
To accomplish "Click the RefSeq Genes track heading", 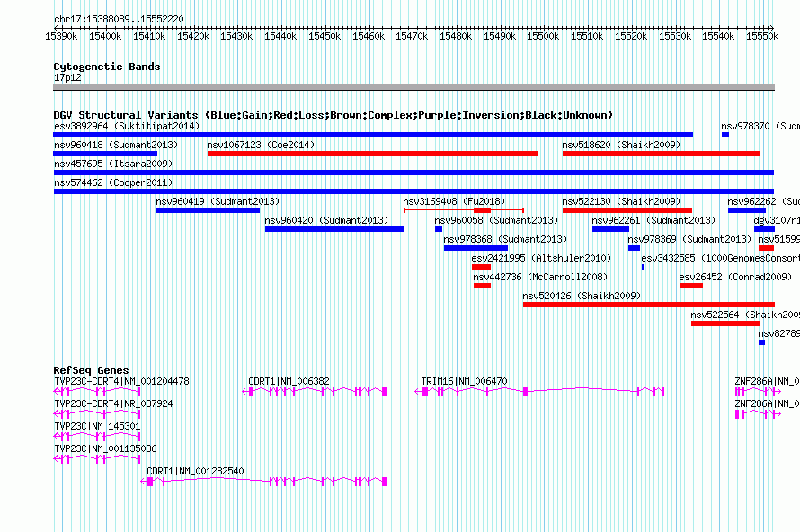I will click(92, 370).
